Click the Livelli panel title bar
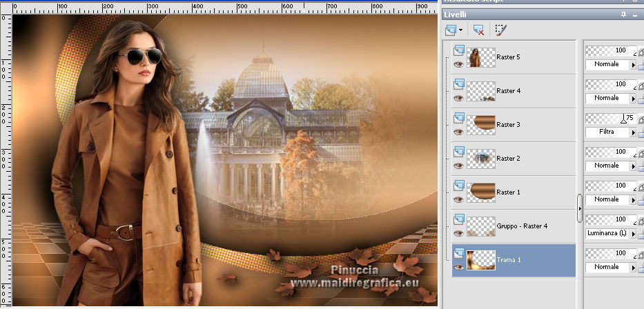The image size is (644, 309). (543, 14)
